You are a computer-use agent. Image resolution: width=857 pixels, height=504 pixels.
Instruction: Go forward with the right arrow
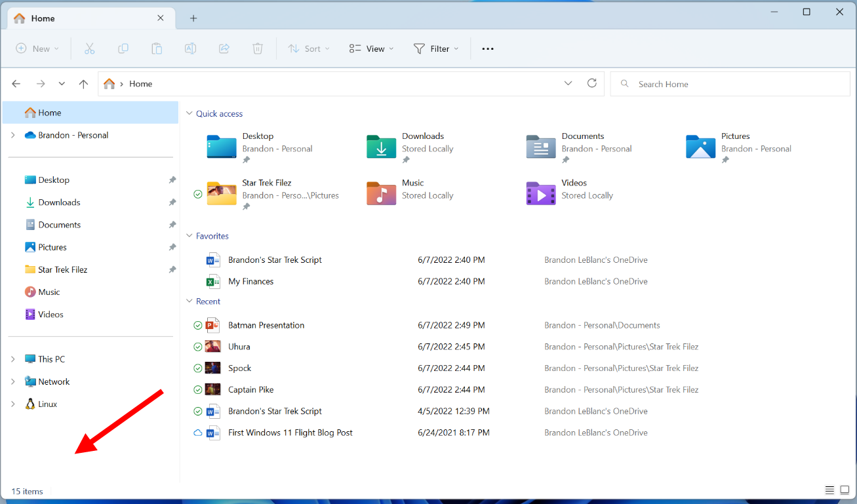(x=41, y=84)
